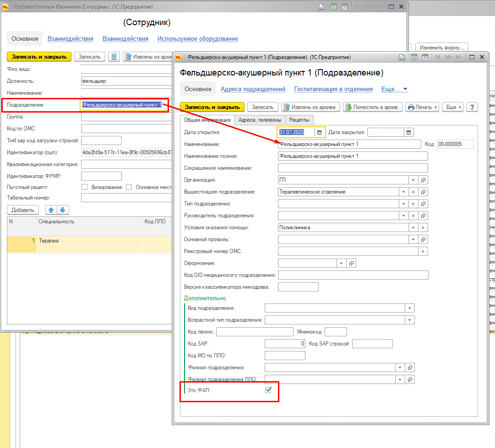Clear the Вышестоящее подразделение field
495x448 pixels.
click(413, 192)
